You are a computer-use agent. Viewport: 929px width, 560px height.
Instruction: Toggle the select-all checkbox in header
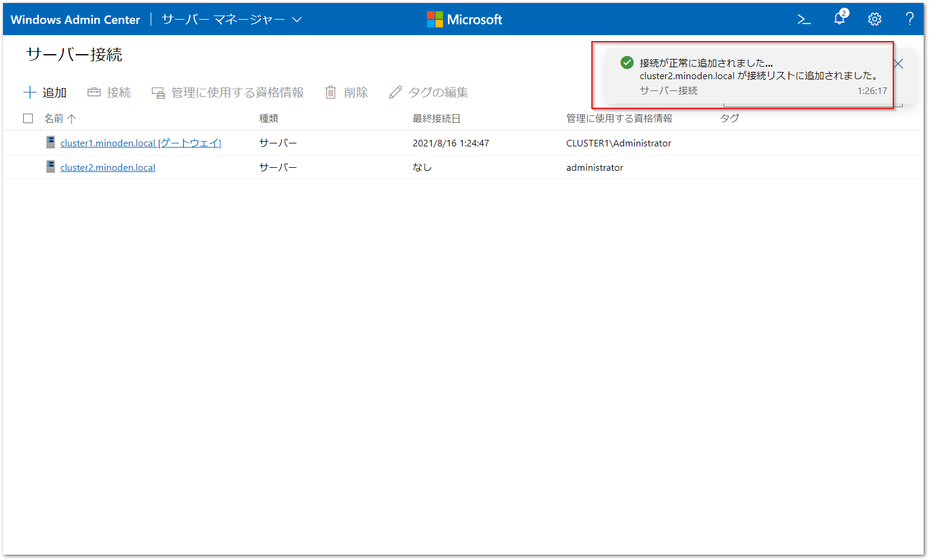pyautogui.click(x=28, y=118)
